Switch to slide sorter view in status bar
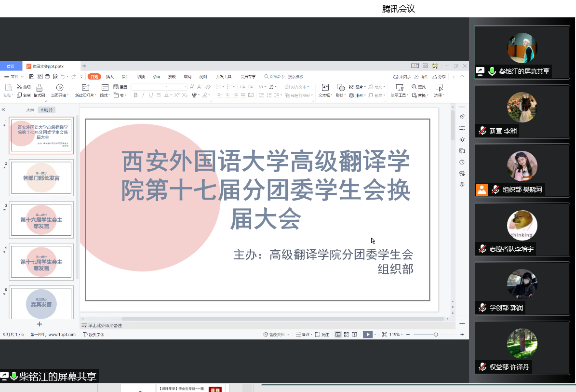576x392 pixels. pos(346,334)
